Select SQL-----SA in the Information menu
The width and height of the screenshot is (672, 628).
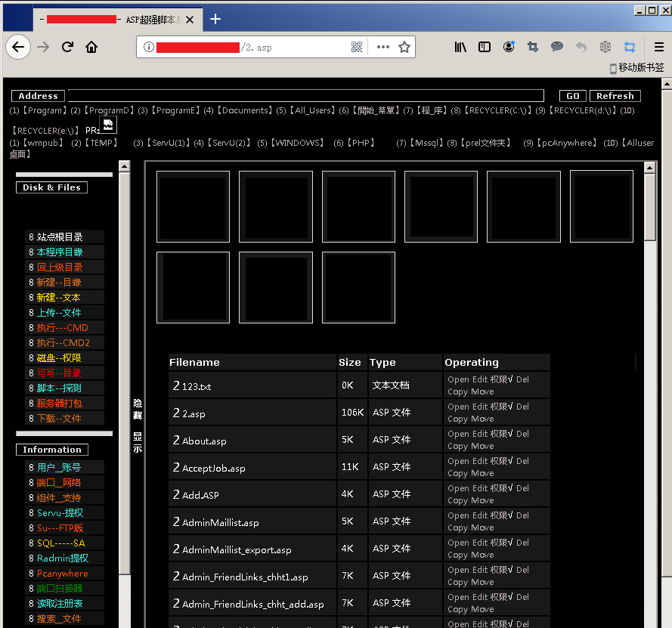[x=61, y=543]
